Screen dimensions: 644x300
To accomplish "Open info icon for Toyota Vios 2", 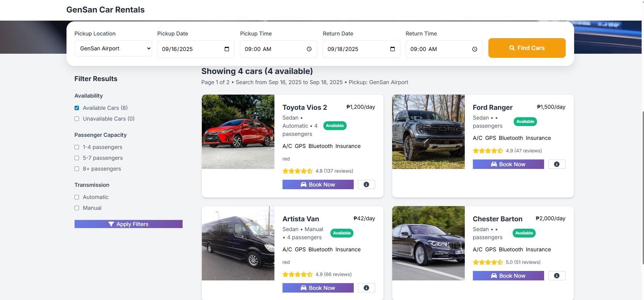I will [366, 184].
